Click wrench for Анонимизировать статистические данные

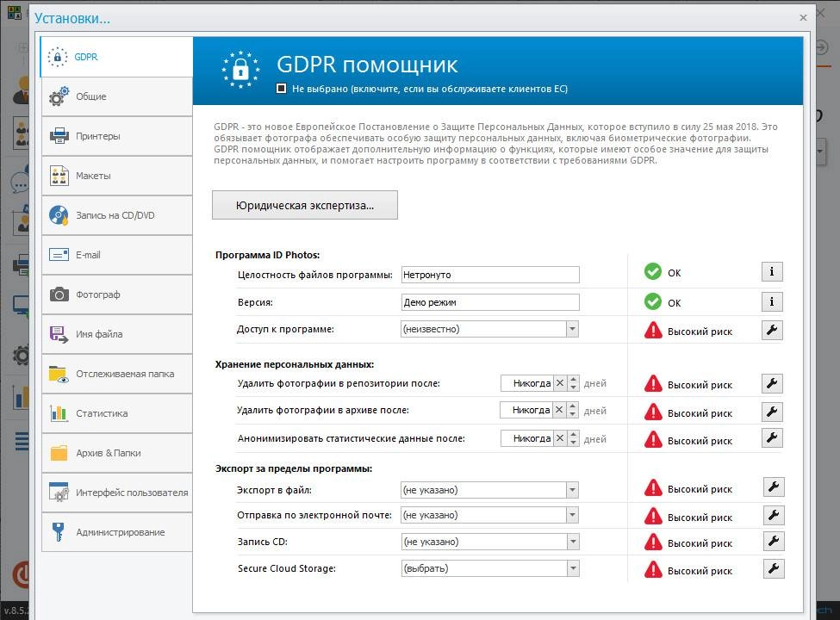[772, 438]
